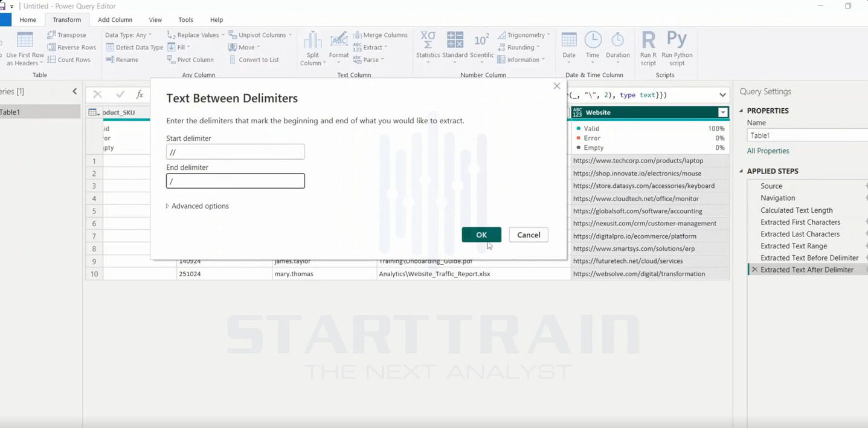Open the Fill dropdown

pos(178,47)
